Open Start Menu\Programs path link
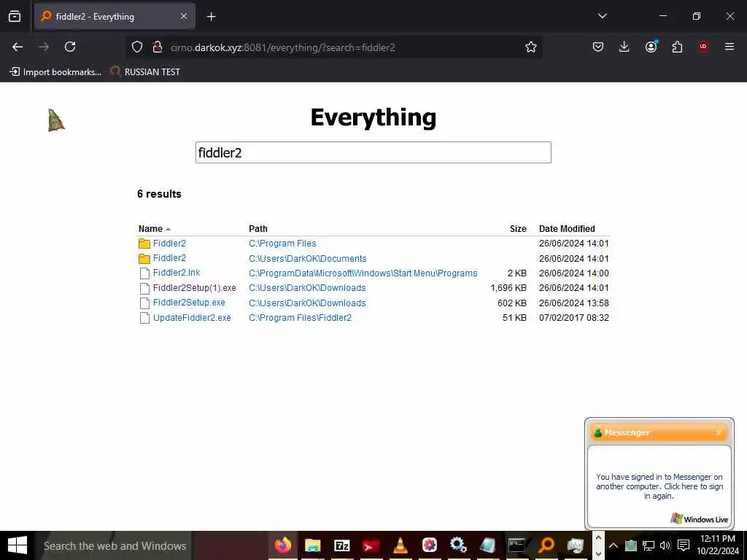Image resolution: width=747 pixels, height=560 pixels. [x=363, y=273]
